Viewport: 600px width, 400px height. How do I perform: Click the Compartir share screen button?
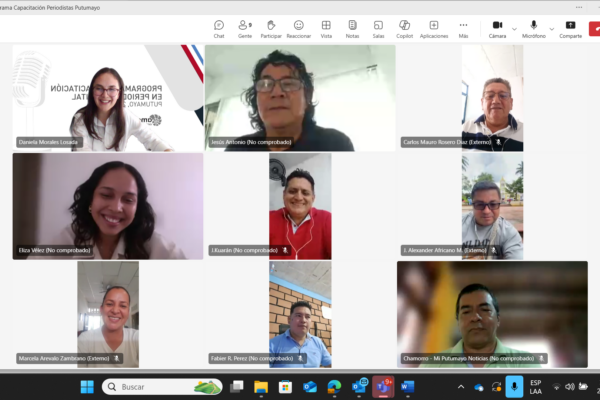point(571,28)
